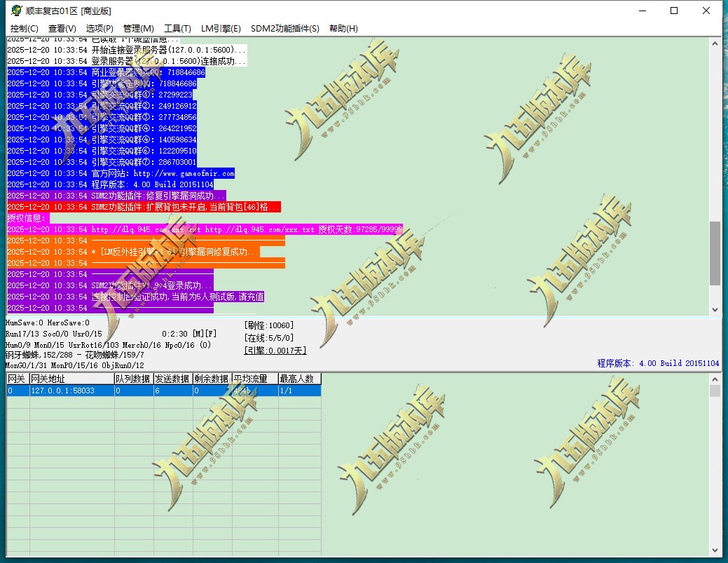The image size is (728, 563).
Task: Open the SDM2功能插件(S) menu
Action: point(285,28)
